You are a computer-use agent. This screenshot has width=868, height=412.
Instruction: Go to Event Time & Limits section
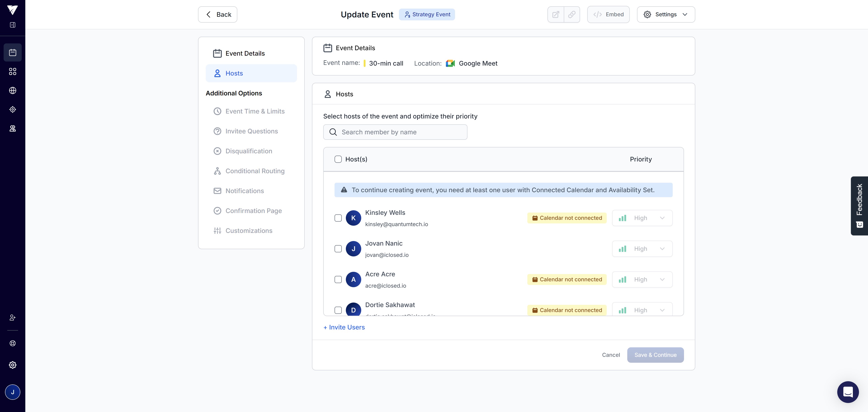[255, 111]
